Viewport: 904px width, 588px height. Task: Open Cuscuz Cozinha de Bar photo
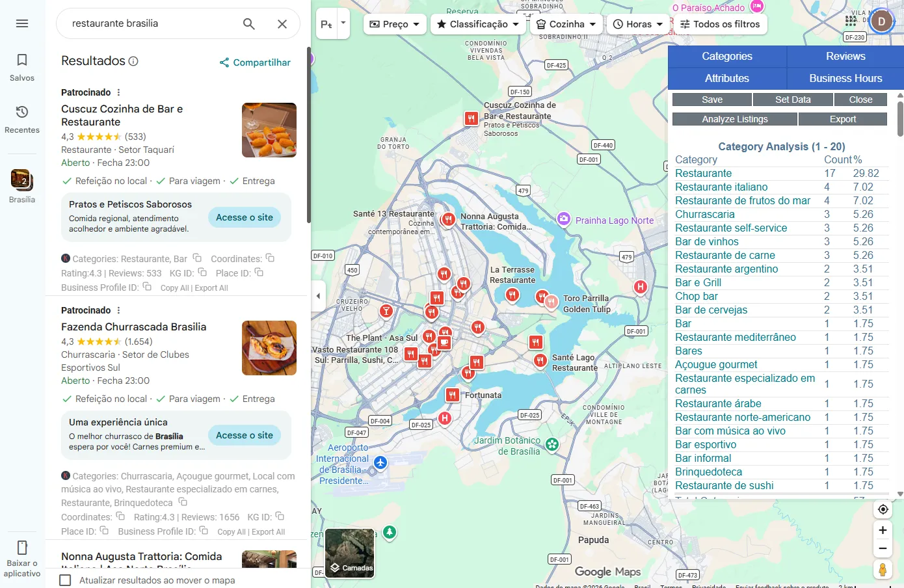coord(269,130)
